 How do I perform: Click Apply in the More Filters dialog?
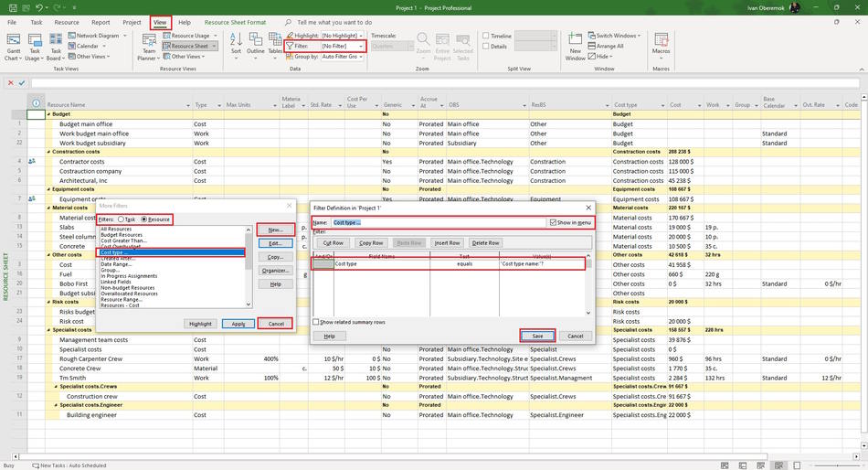tap(238, 324)
